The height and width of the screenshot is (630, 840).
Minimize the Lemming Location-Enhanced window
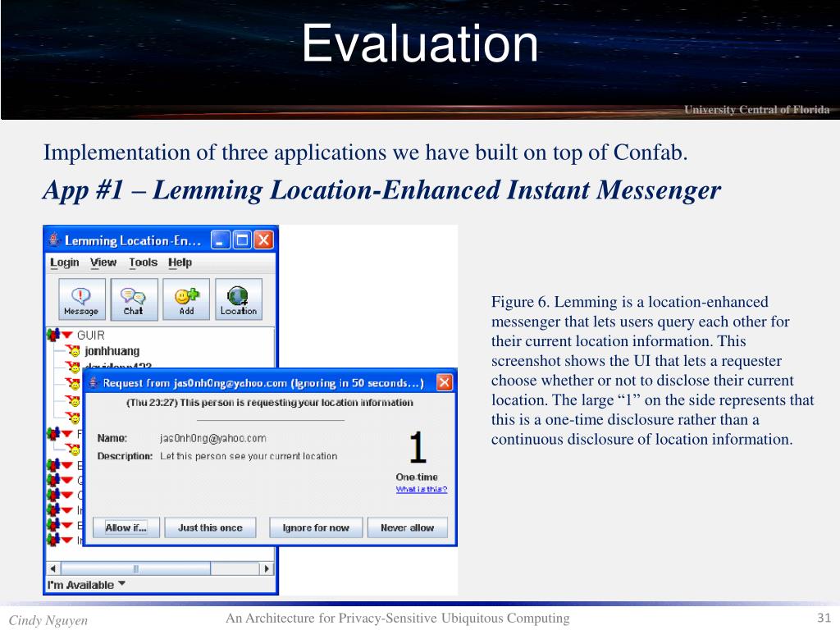pyautogui.click(x=220, y=240)
